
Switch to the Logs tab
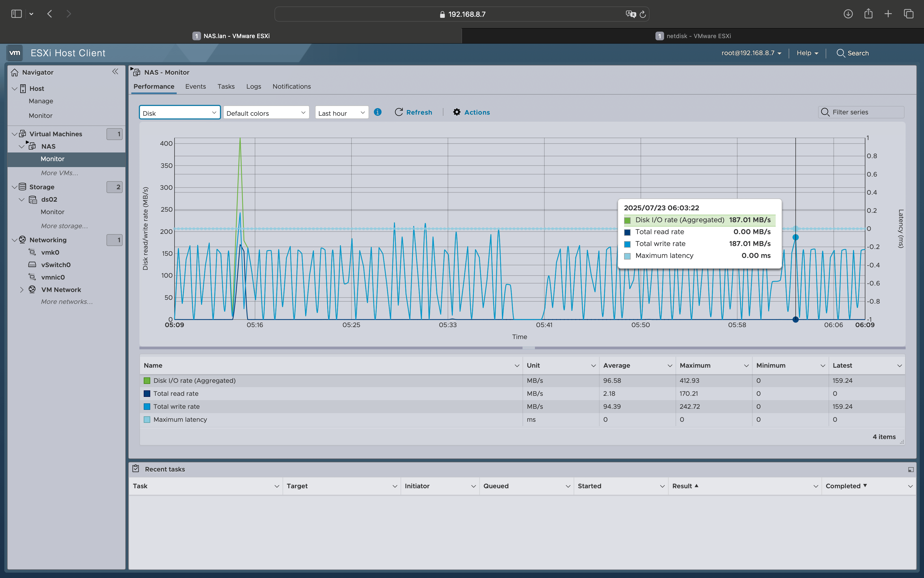(253, 87)
